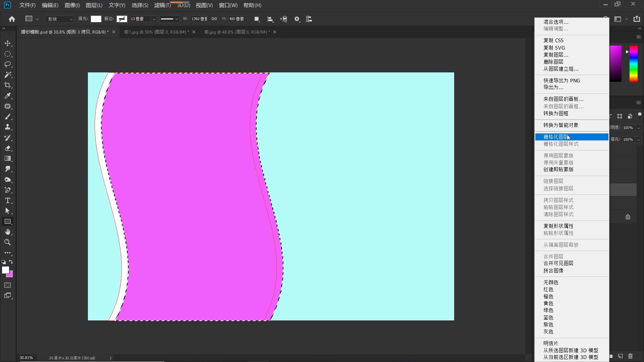Toggle link between width and height
644x362 pixels.
214,19
